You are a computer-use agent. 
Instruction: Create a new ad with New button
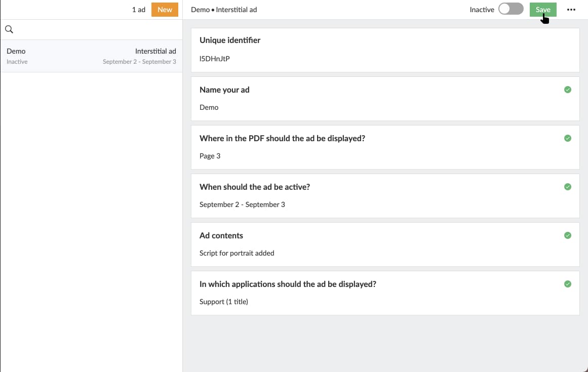pyautogui.click(x=165, y=10)
